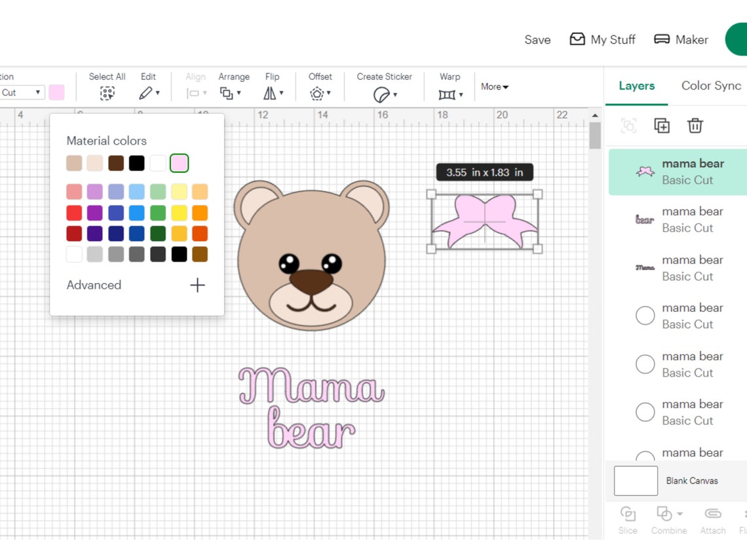The width and height of the screenshot is (747, 560).
Task: Select the circle next to the fourth mama bear layer
Action: pyautogui.click(x=645, y=315)
